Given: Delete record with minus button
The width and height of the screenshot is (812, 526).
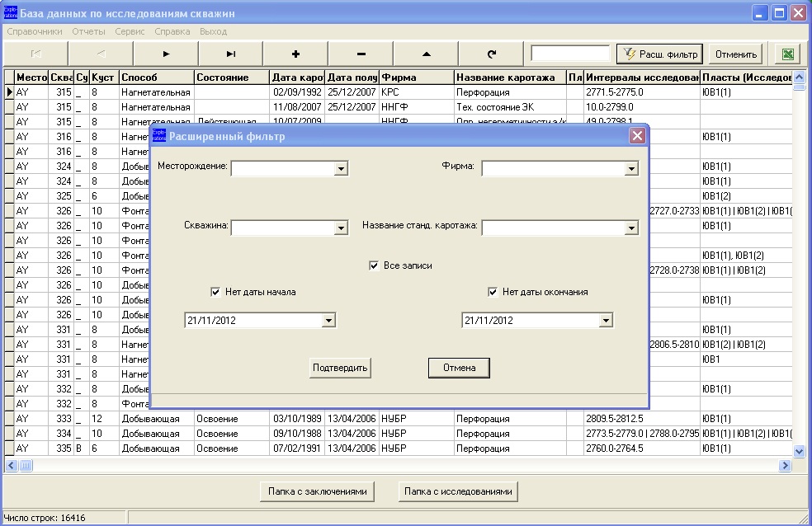Looking at the screenshot, I should pos(361,54).
